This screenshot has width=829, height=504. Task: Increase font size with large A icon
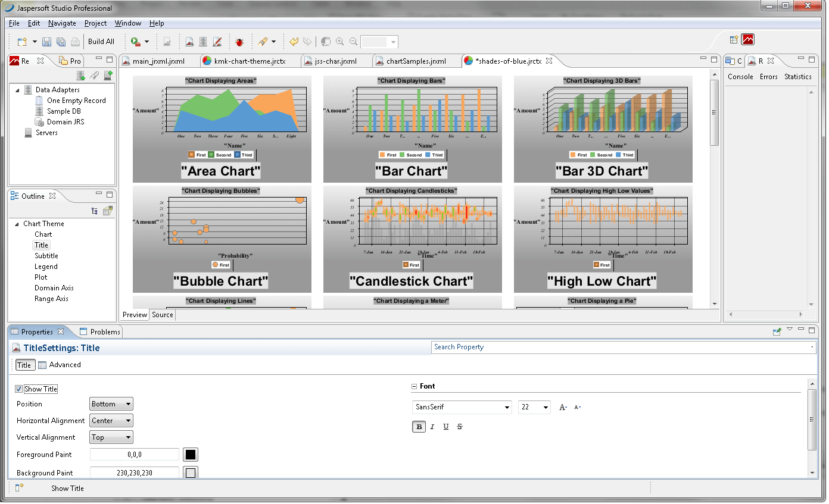563,408
